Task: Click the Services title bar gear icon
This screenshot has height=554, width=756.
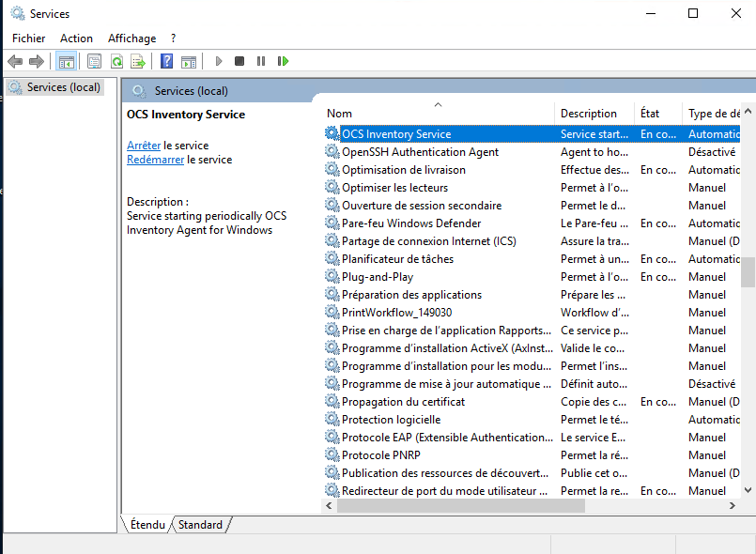Action: [x=18, y=13]
